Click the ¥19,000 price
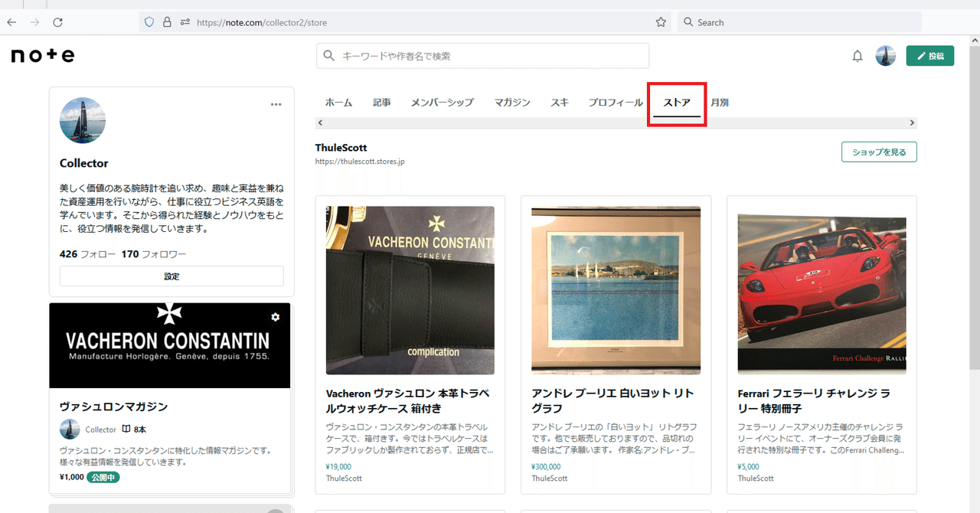This screenshot has height=513, width=980. coord(338,466)
